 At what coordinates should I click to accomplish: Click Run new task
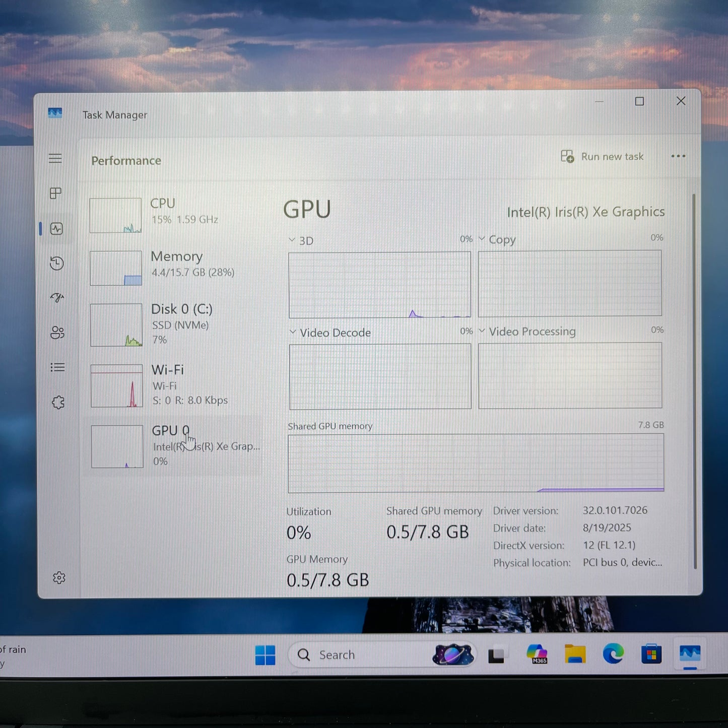tap(602, 156)
